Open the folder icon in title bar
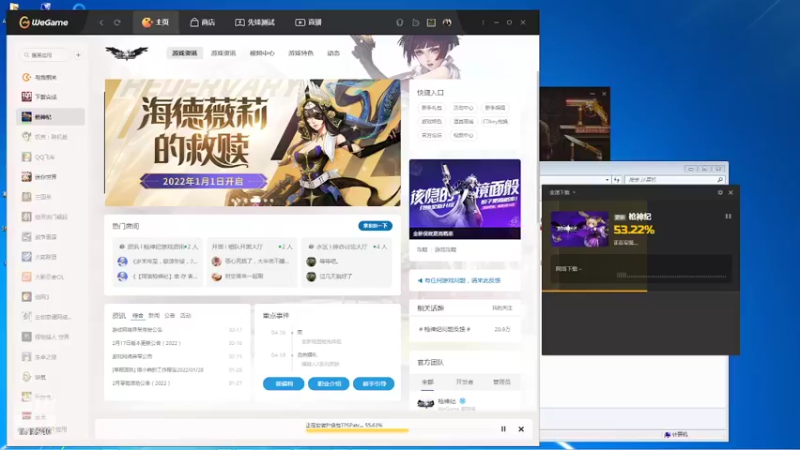 point(415,22)
